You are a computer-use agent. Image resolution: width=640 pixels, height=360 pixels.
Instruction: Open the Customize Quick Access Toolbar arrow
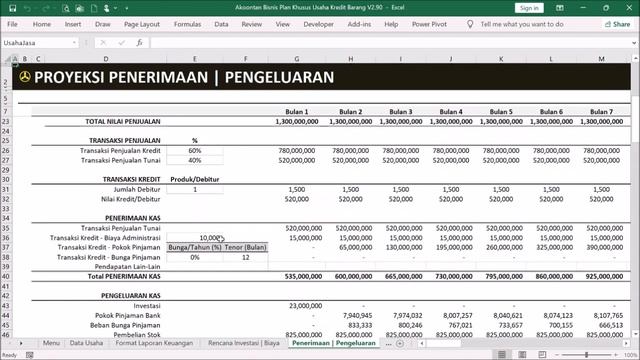tap(127, 8)
